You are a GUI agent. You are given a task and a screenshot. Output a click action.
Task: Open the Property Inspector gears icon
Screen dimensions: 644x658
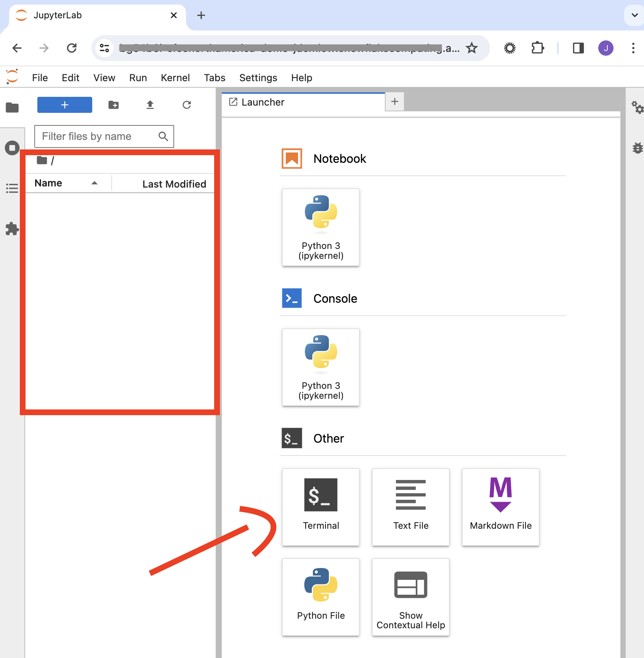click(x=637, y=108)
